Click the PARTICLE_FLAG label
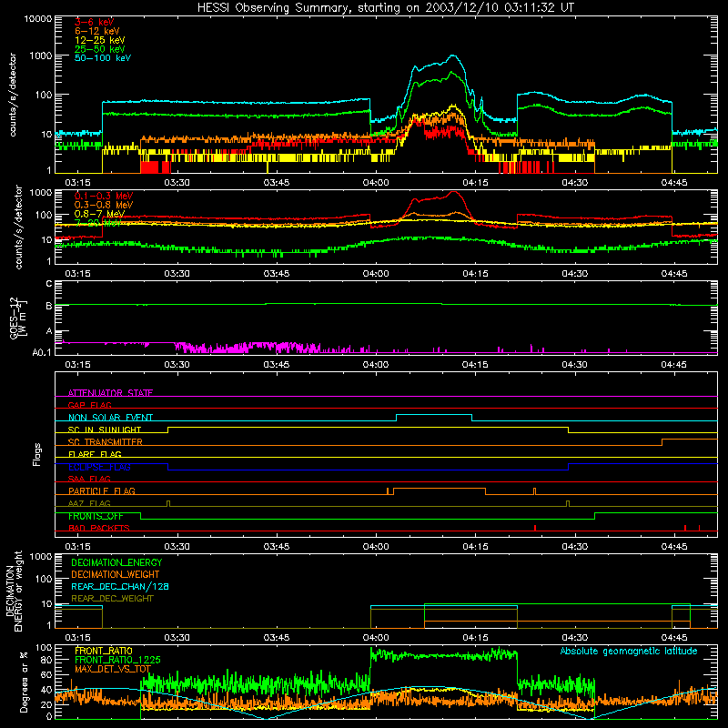The image size is (728, 728). (x=102, y=490)
